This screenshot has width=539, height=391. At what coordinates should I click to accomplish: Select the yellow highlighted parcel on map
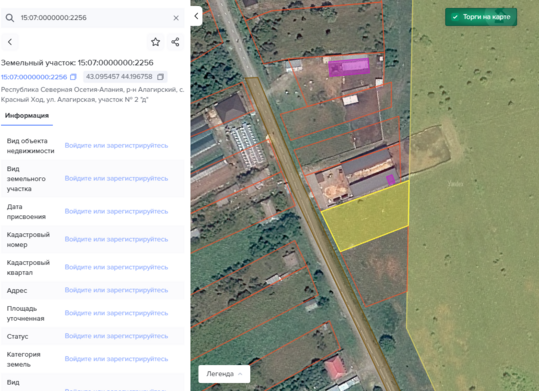pyautogui.click(x=370, y=217)
